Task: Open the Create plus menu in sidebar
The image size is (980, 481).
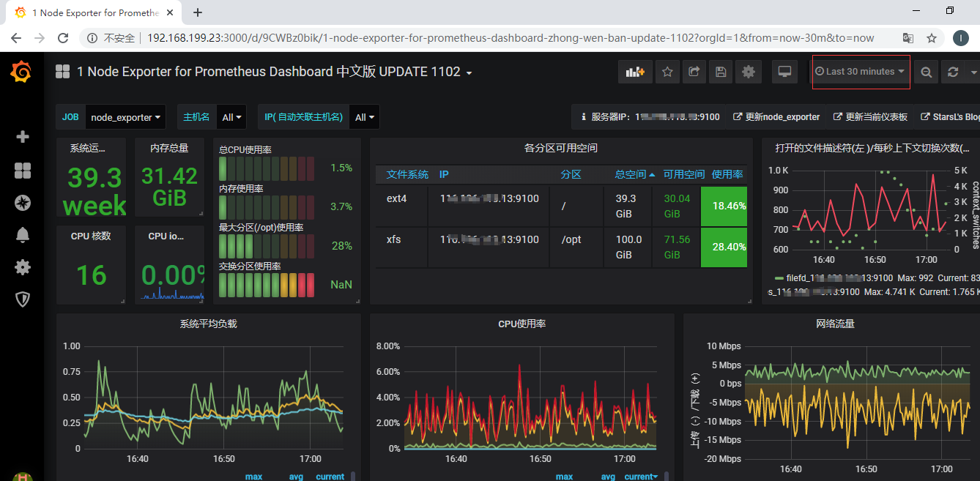Action: tap(23, 137)
